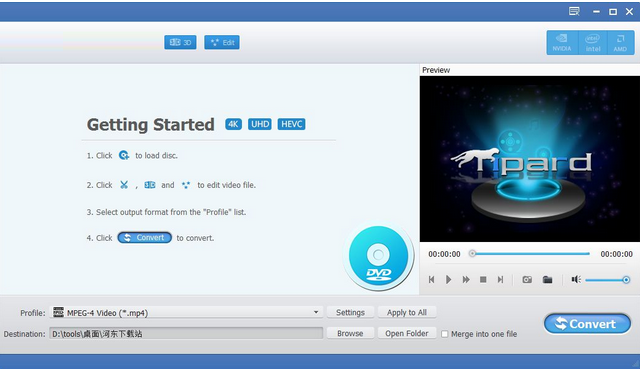The width and height of the screenshot is (640, 369).
Task: Play the preview video
Action: tap(449, 280)
